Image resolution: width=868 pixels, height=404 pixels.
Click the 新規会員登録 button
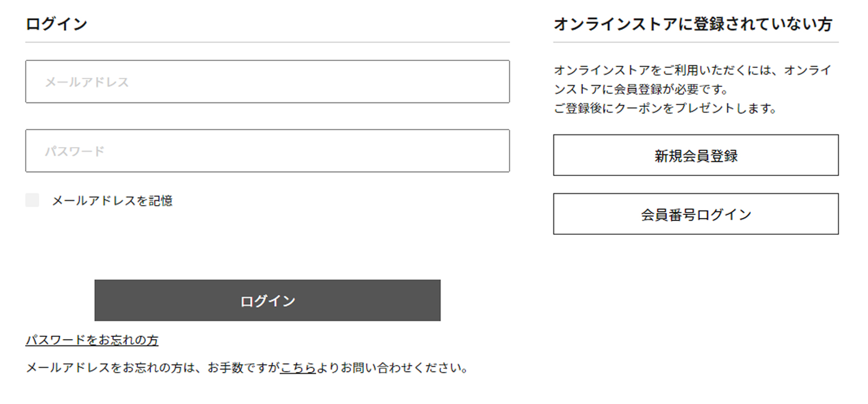696,155
